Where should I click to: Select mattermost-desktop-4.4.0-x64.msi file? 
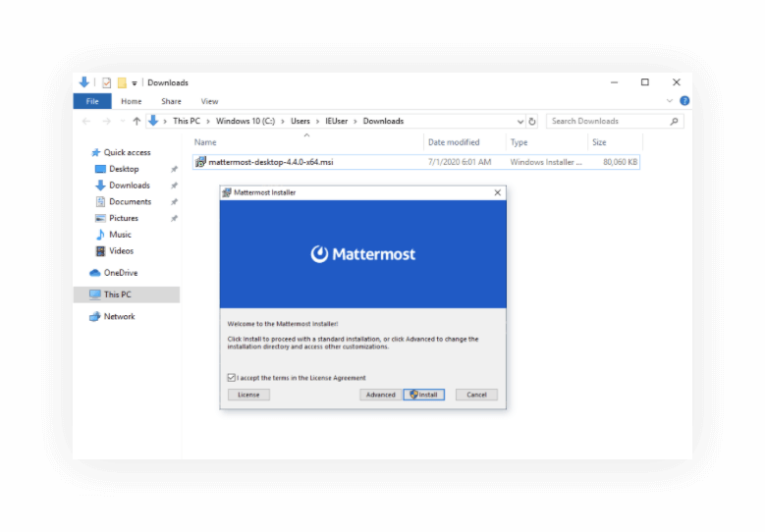(416, 162)
